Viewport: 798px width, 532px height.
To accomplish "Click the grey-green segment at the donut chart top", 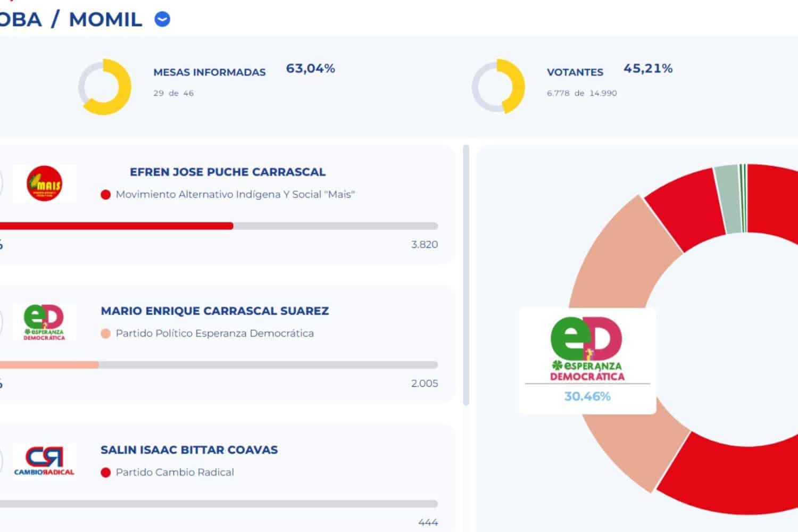I will [727, 199].
